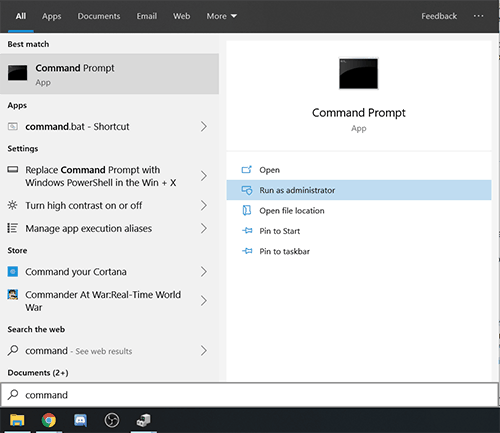
Task: Launch Google Chrome from the taskbar
Action: pyautogui.click(x=49, y=420)
